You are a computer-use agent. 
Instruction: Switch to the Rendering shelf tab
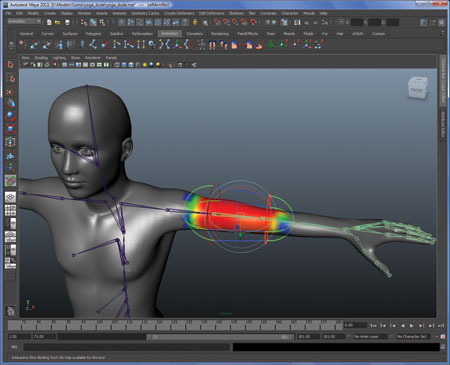[220, 34]
